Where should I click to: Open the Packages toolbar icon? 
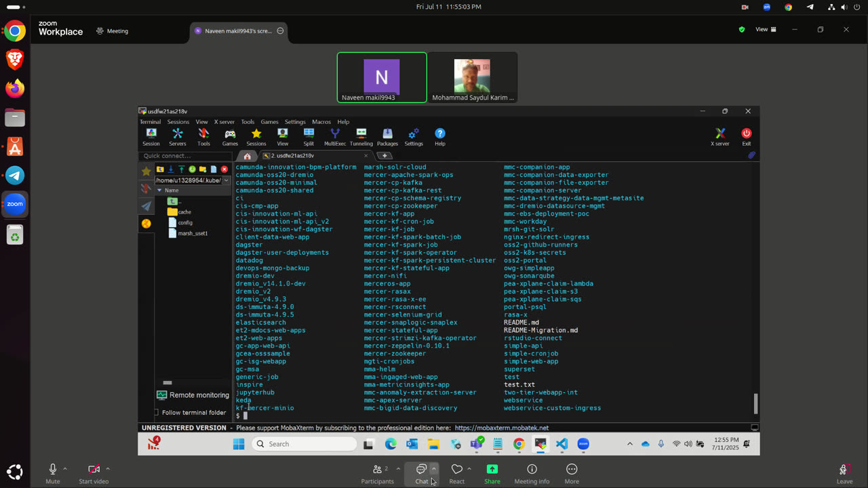tap(387, 138)
